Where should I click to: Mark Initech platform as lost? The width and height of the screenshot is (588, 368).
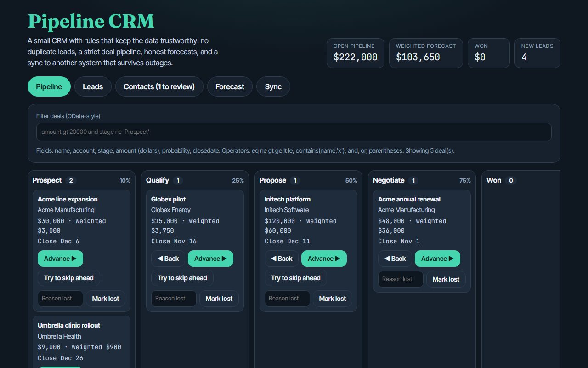pos(333,299)
